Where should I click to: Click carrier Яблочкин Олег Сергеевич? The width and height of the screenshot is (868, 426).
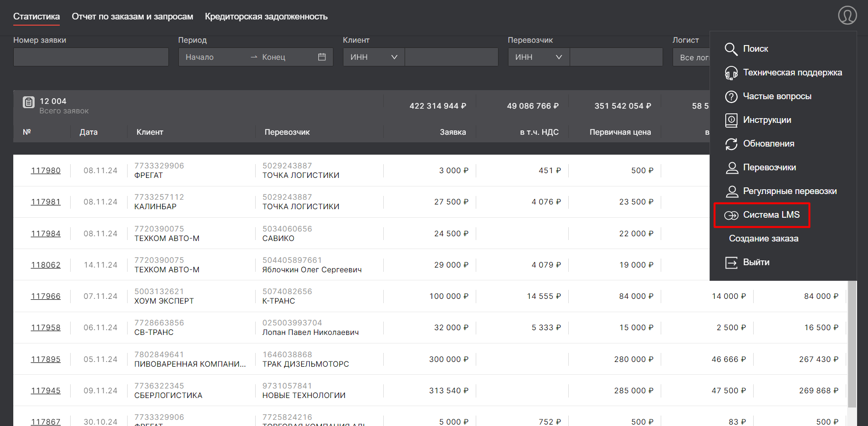click(312, 269)
